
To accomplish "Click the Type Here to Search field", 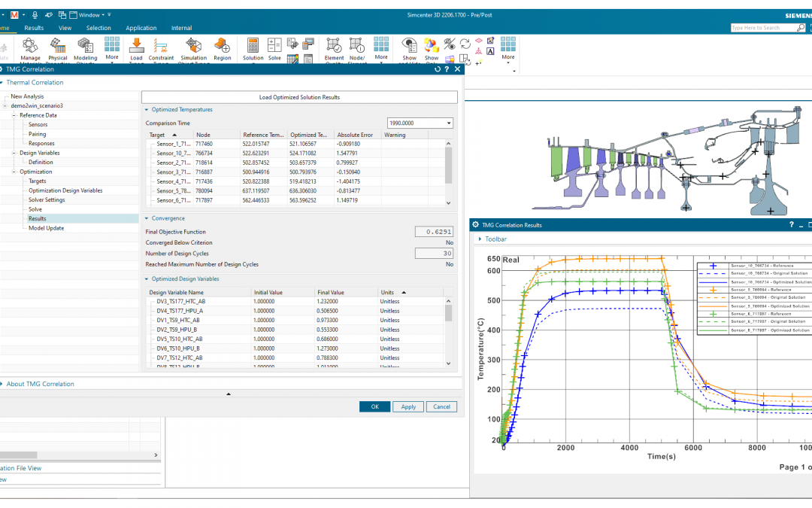I will click(763, 28).
